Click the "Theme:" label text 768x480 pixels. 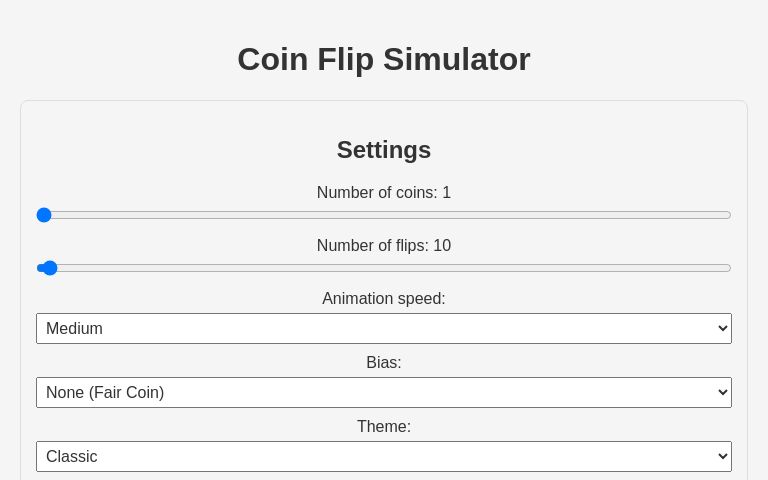click(384, 427)
